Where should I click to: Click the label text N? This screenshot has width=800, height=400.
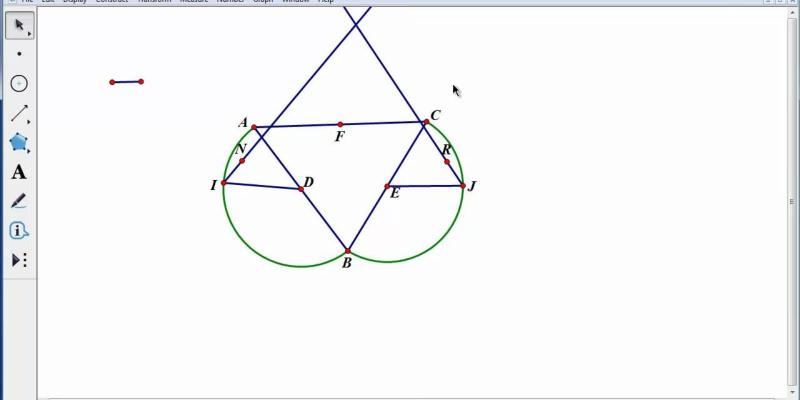[x=241, y=149]
